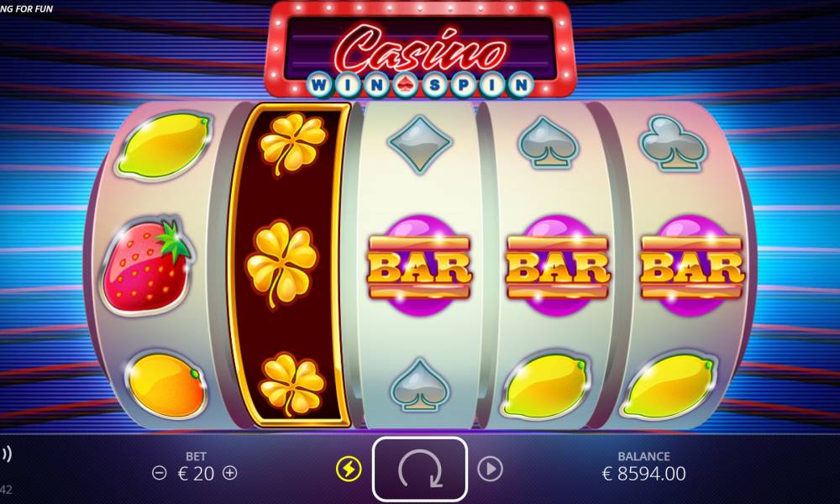Click the lemon at bottom of fifth reel
Viewport: 840px width, 504px height.
(x=669, y=386)
